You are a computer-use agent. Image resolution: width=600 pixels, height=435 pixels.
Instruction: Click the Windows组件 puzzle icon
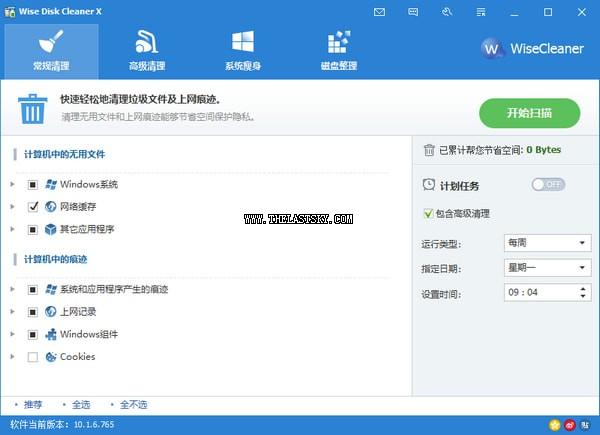point(51,334)
